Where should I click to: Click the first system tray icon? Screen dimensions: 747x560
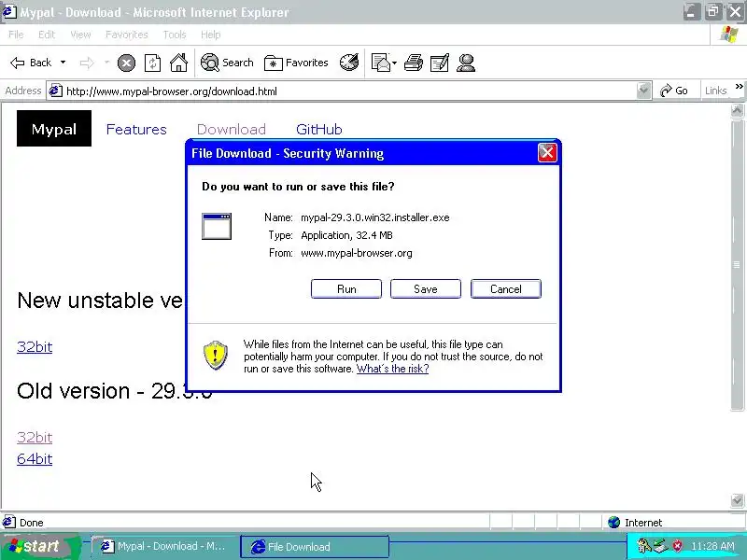644,546
